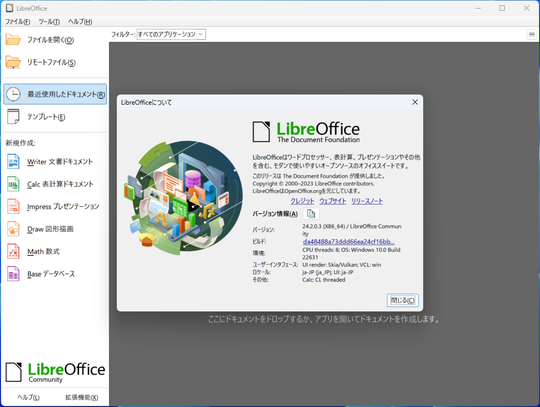Click the Writer document icon
The image size is (540, 407).
[13, 161]
